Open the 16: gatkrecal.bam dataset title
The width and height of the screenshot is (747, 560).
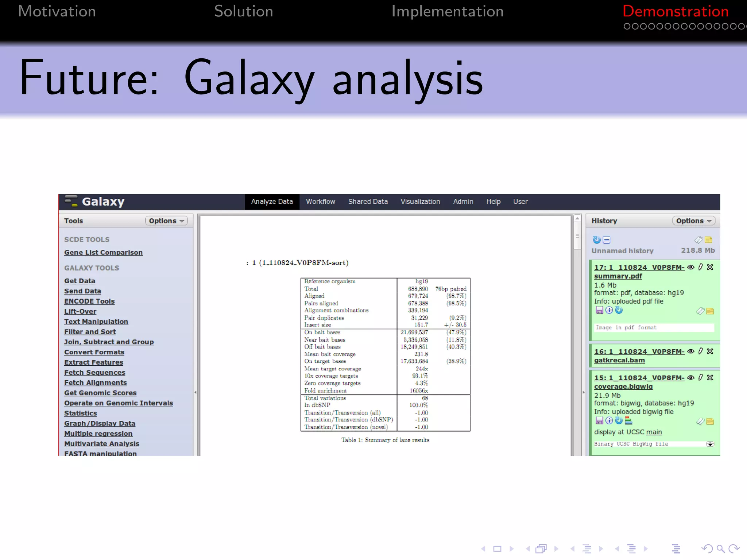point(639,356)
